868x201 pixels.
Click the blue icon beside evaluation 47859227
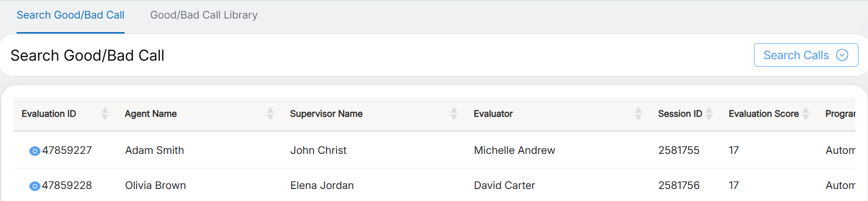click(x=35, y=151)
